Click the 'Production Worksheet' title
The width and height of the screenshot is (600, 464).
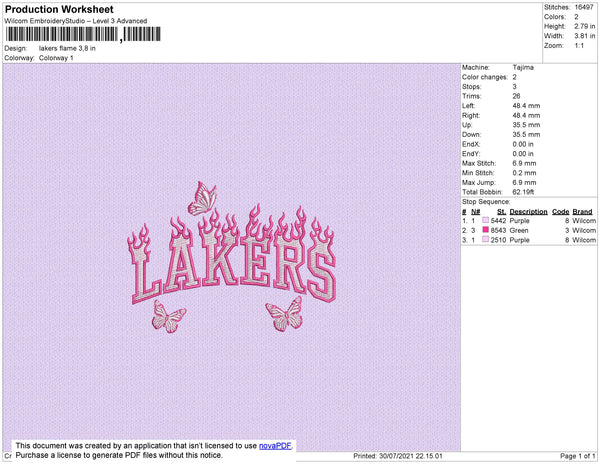[x=59, y=9]
